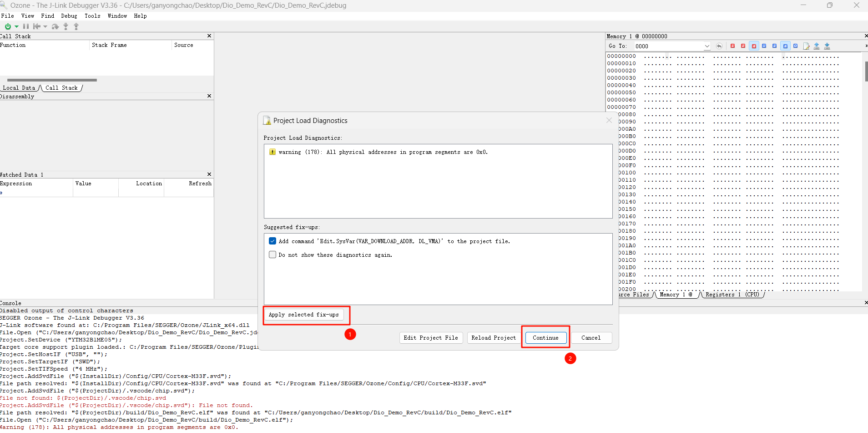Select blue 1-byte access width icon
The width and height of the screenshot is (868, 433).
click(x=764, y=46)
